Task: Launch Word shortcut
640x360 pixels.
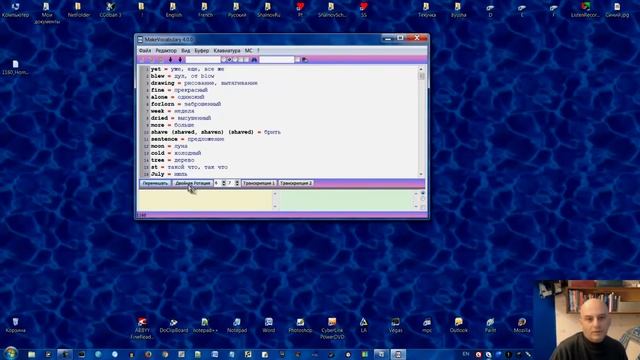Action: 269,325
